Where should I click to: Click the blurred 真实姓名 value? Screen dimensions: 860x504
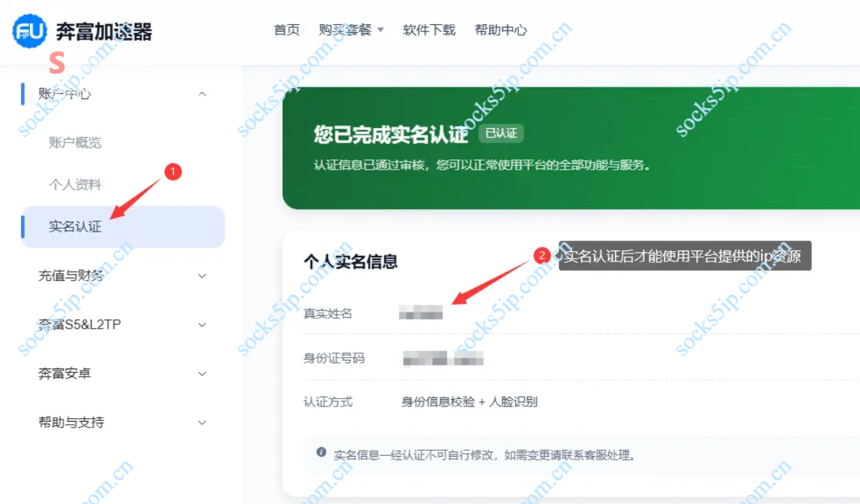pyautogui.click(x=421, y=312)
